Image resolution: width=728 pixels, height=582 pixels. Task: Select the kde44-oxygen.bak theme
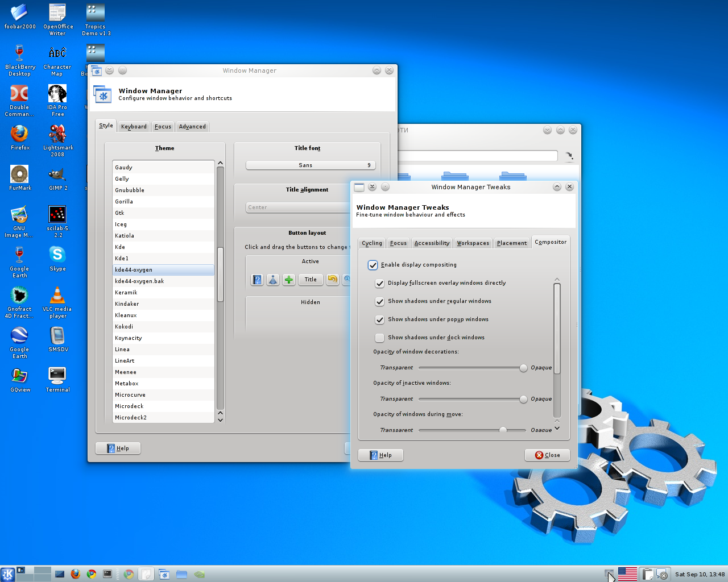pyautogui.click(x=139, y=281)
